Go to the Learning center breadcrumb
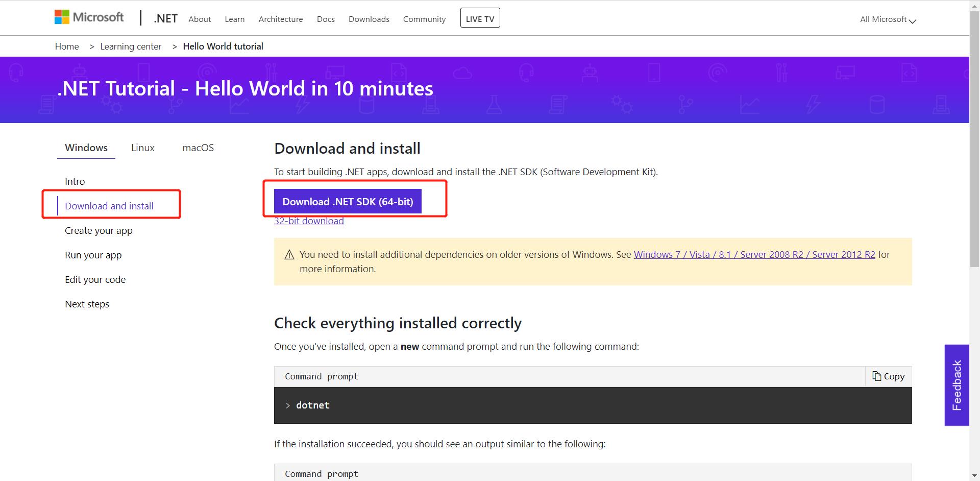 click(131, 46)
